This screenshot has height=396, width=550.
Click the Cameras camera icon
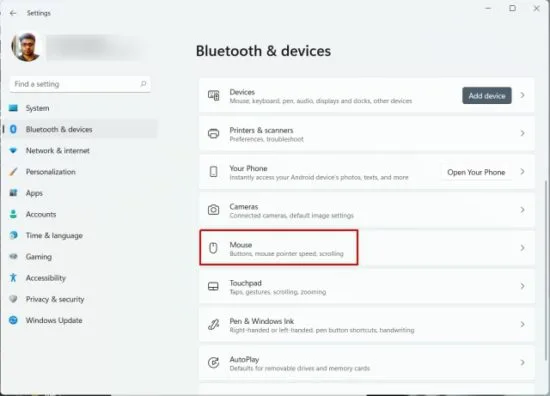tap(214, 210)
